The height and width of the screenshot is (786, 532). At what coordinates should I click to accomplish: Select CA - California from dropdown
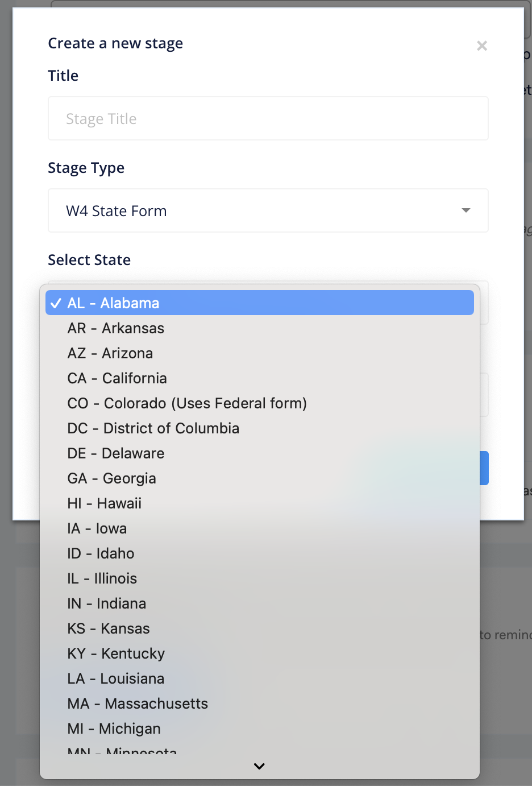click(x=117, y=378)
